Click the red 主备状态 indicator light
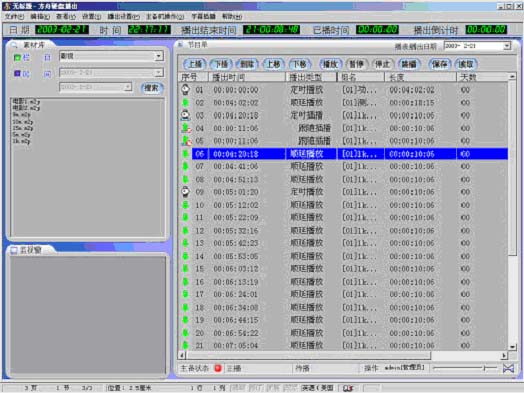This screenshot has height=393, width=524. 218,368
